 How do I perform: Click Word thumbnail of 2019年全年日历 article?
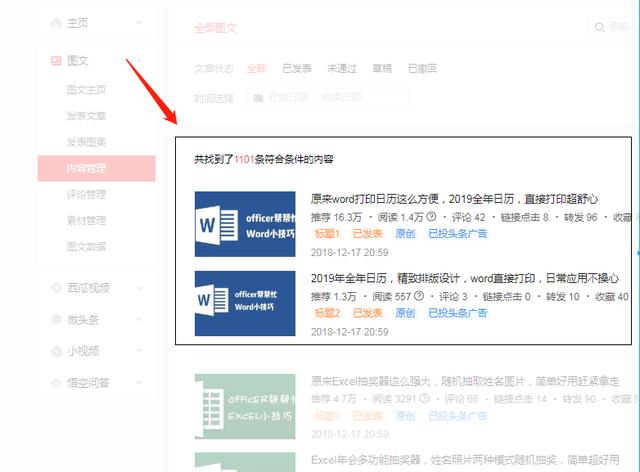pos(245,303)
